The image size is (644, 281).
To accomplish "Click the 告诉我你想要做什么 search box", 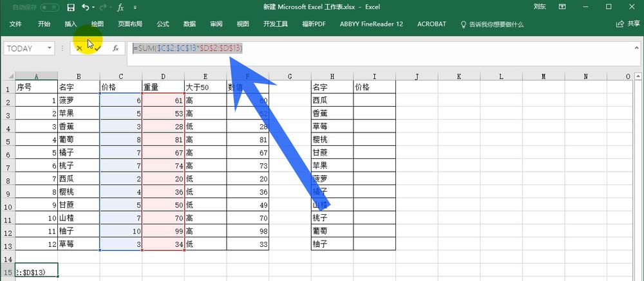I will [x=493, y=24].
